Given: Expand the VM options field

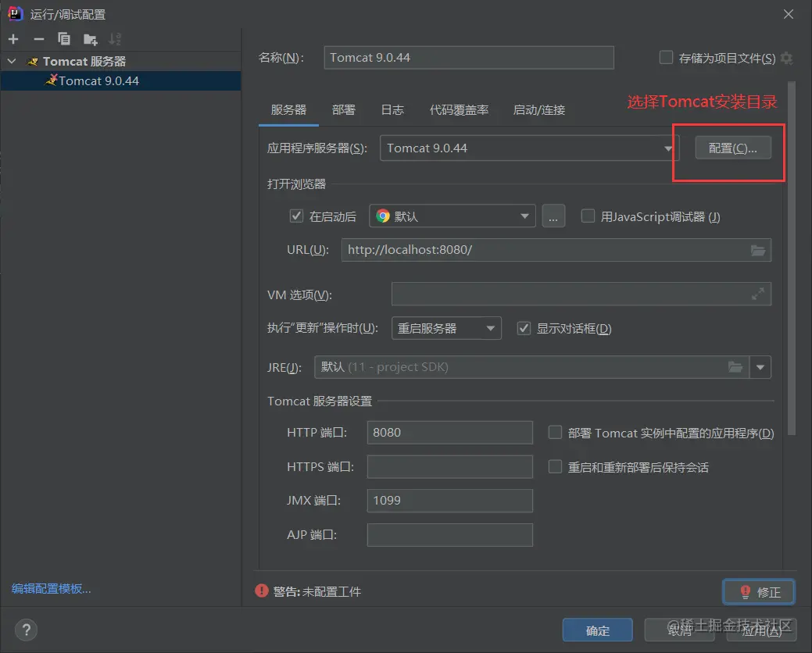Looking at the screenshot, I should [758, 294].
